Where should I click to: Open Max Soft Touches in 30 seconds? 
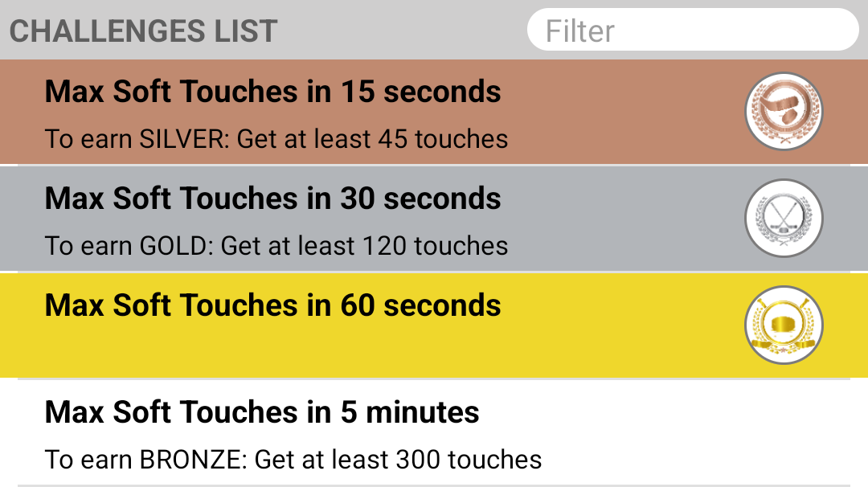(273, 198)
